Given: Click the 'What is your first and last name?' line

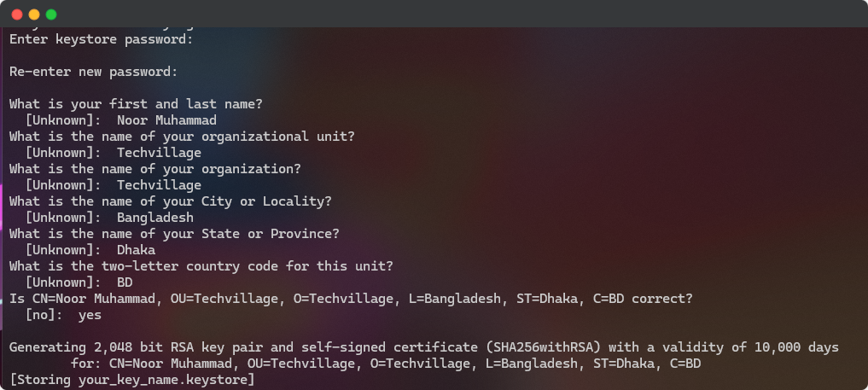Looking at the screenshot, I should (x=137, y=105).
